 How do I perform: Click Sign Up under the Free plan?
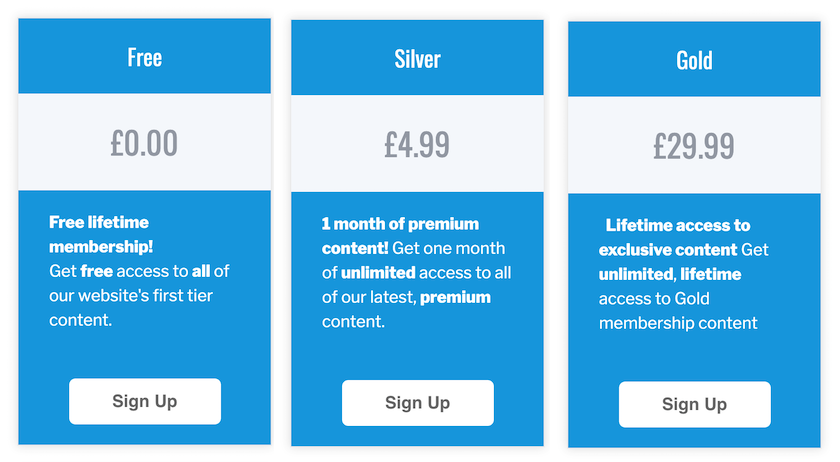[x=144, y=401]
